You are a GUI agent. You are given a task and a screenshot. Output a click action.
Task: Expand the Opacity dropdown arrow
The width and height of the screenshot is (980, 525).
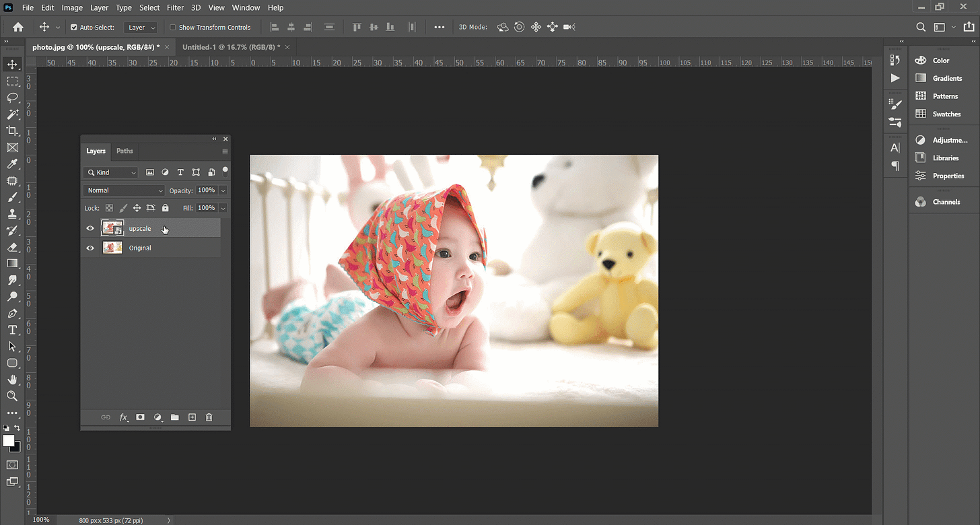pyautogui.click(x=223, y=190)
